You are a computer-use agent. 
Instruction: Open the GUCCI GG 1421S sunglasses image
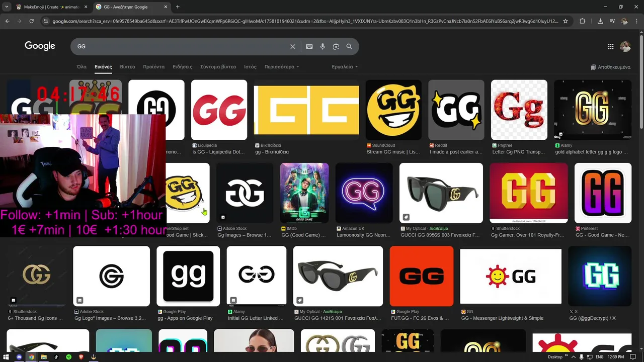338,276
